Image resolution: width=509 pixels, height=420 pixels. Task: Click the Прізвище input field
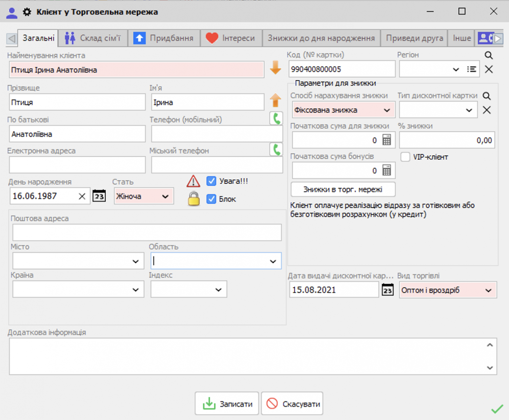tap(77, 102)
